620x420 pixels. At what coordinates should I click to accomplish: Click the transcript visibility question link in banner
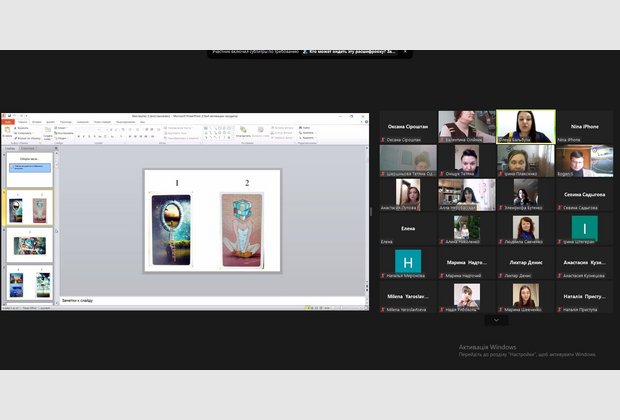coord(359,51)
